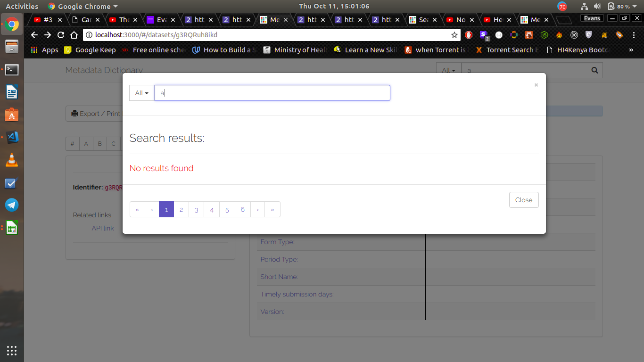Switch to the 'Sea' tab
Viewport: 644px width, 362px height.
click(423, 20)
